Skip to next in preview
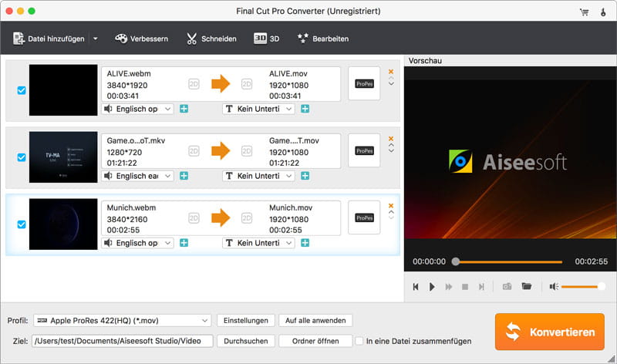Viewport: 617px width, 364px height. coord(481,287)
